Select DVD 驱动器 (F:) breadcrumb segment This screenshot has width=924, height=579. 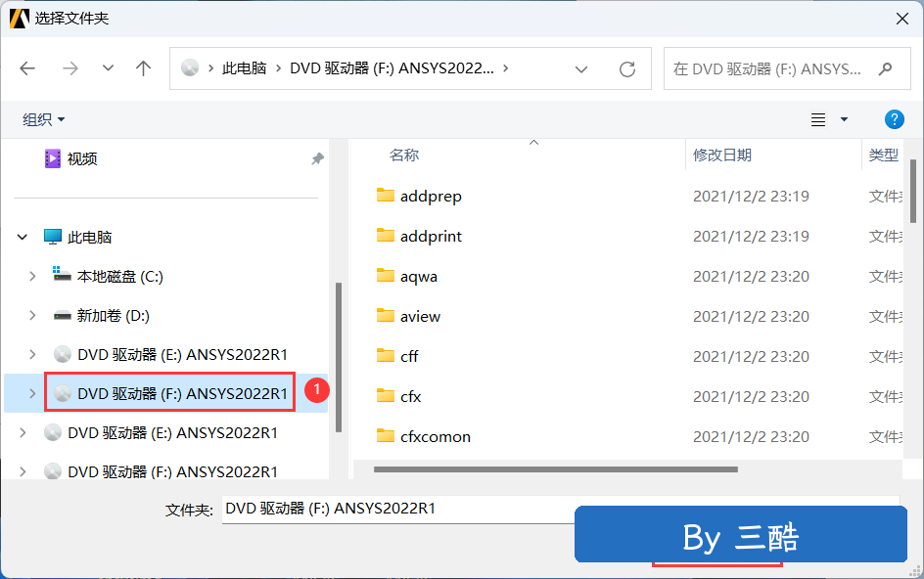click(392, 68)
